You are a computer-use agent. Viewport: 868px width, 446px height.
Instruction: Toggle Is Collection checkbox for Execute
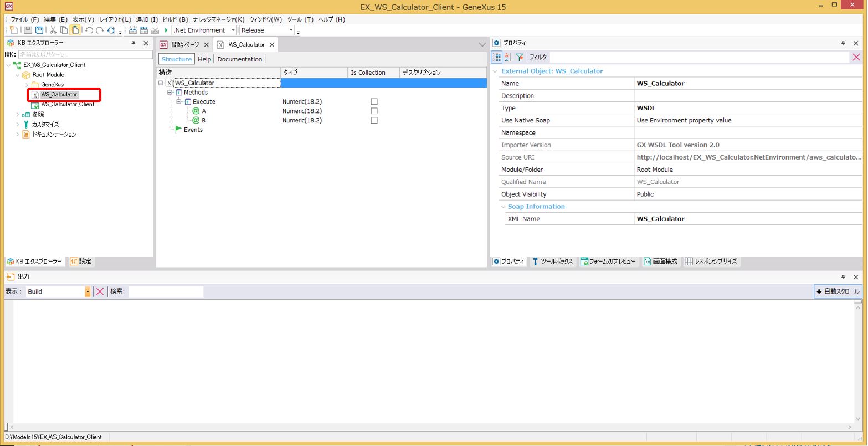click(374, 102)
